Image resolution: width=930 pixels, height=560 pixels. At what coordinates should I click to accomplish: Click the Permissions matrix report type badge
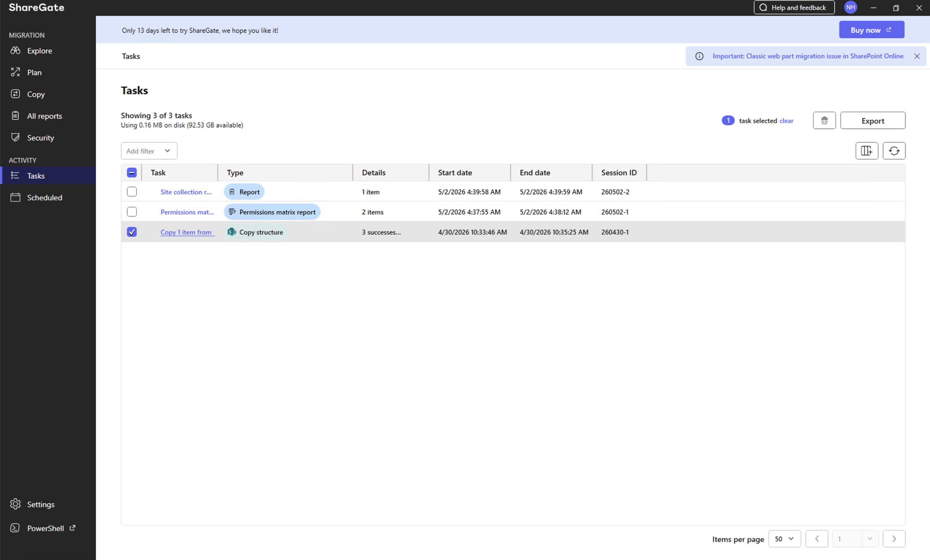coord(272,212)
